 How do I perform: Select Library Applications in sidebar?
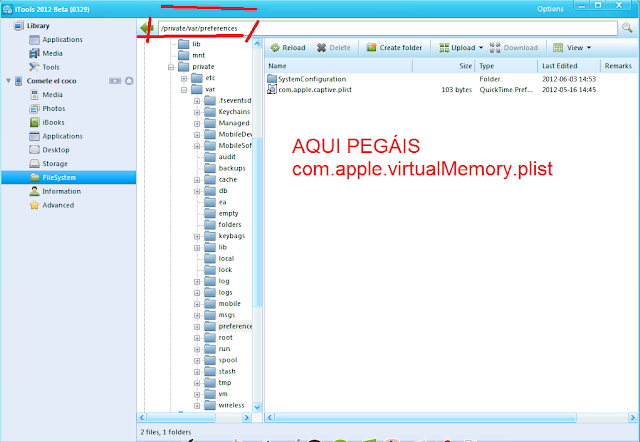tap(56, 40)
